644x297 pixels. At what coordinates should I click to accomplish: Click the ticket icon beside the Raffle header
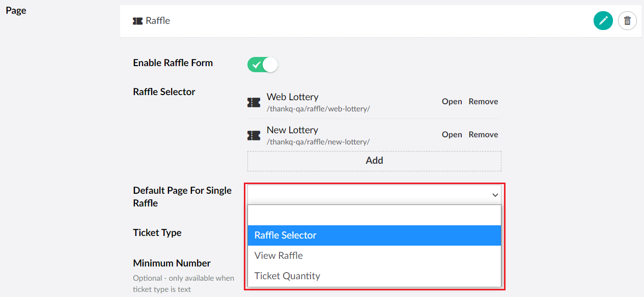click(137, 20)
